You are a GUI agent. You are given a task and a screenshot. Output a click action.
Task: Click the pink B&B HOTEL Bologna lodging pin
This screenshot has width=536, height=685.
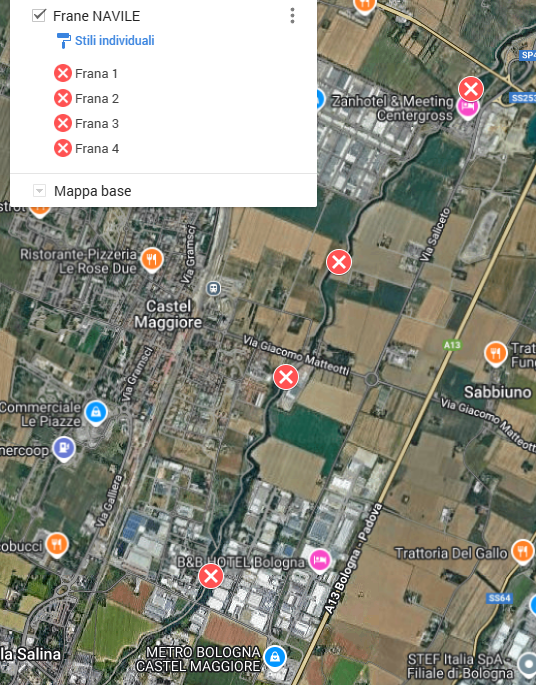(x=320, y=560)
